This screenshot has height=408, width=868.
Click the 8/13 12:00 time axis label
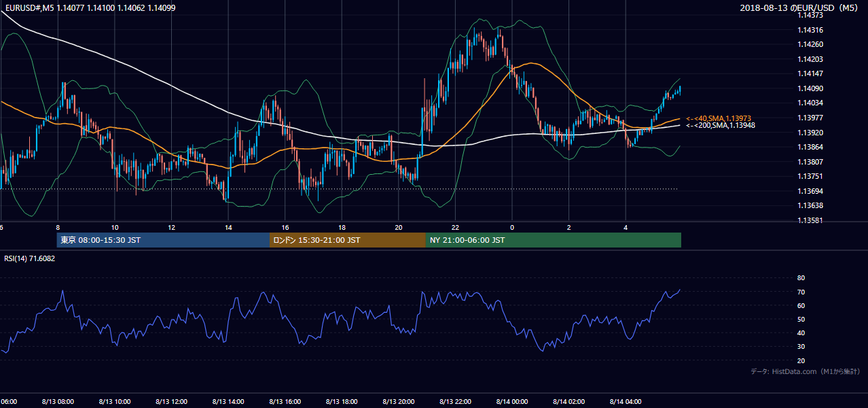pyautogui.click(x=171, y=402)
